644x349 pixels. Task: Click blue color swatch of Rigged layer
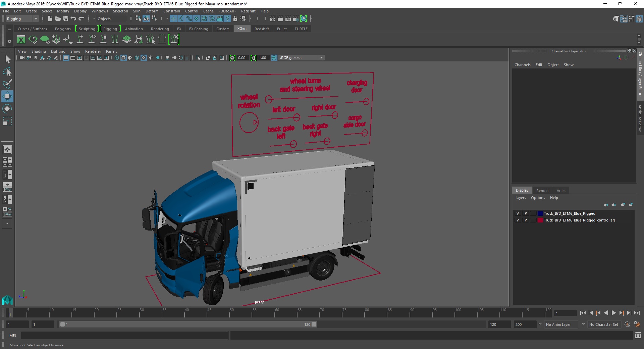(540, 213)
